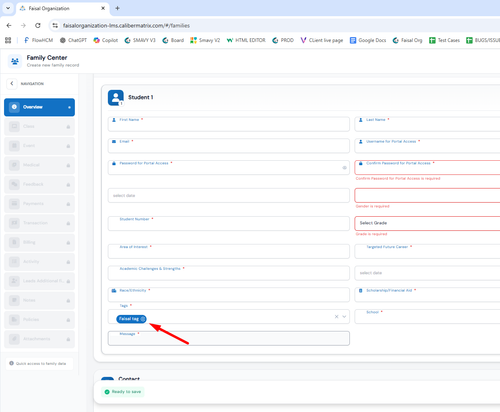This screenshot has width=500, height=412.
Task: Remove the Faisal tag chip
Action: coord(143,319)
